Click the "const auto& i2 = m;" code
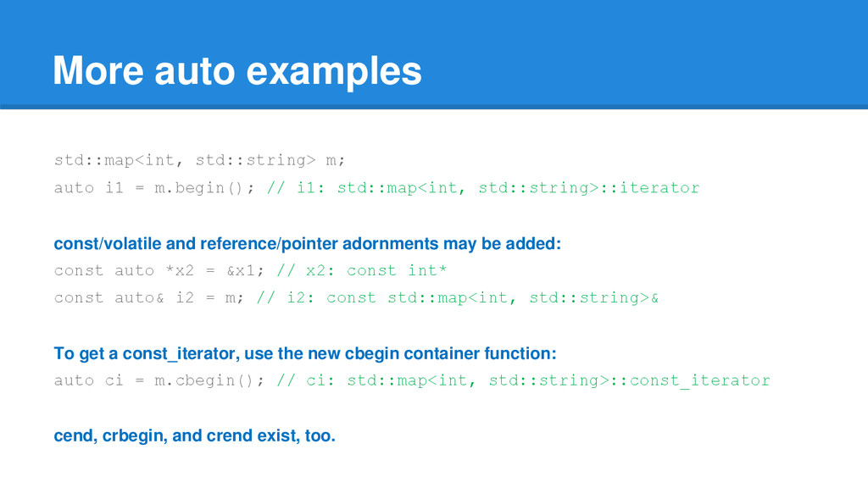The width and height of the screenshot is (868, 488). 148,297
